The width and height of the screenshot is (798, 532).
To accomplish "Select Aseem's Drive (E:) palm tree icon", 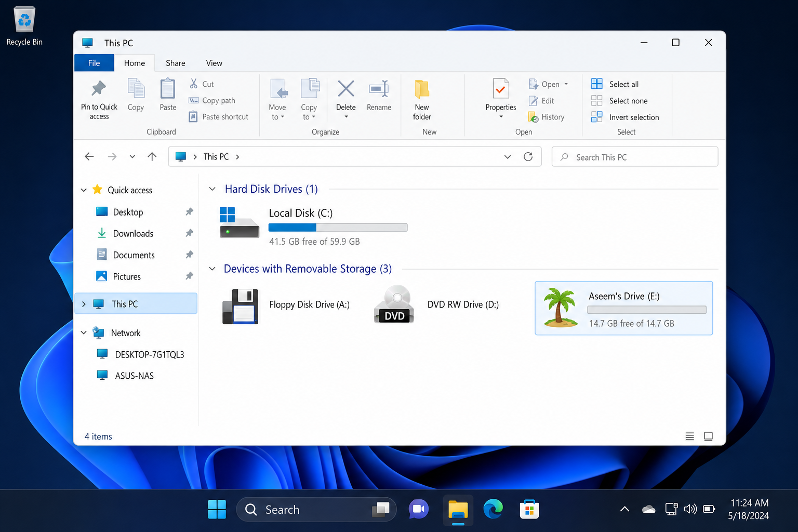I will [560, 308].
